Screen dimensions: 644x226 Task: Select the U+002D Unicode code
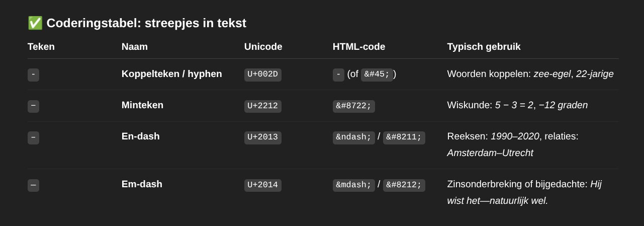point(263,74)
